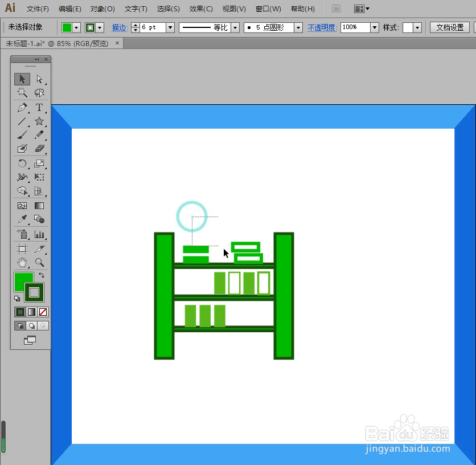Open stroke weight 6 pt dropdown
Image resolution: width=476 pixels, height=465 pixels.
tap(170, 28)
